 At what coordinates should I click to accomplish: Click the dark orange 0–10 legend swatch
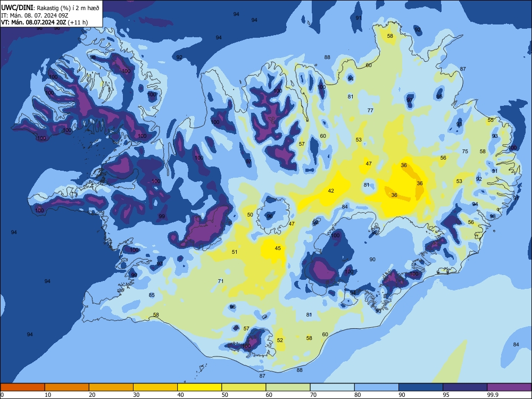pyautogui.click(x=22, y=387)
